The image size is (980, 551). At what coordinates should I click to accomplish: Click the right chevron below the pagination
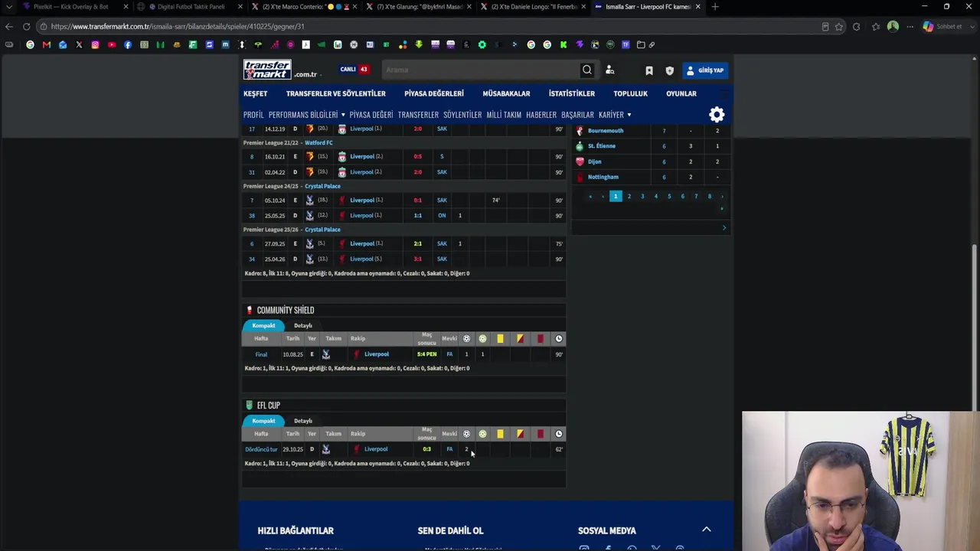[x=724, y=227]
